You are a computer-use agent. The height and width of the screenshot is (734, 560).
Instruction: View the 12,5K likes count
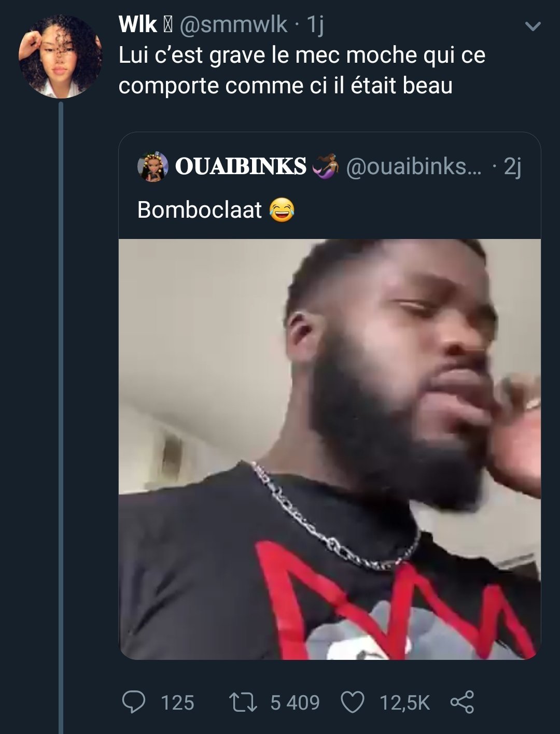[x=404, y=703]
